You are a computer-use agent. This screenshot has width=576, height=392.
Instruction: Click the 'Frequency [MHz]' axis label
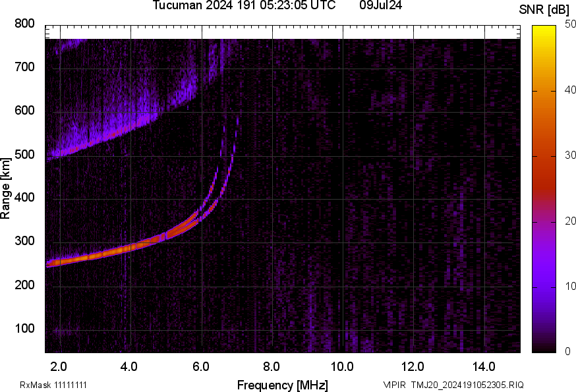tap(283, 385)
